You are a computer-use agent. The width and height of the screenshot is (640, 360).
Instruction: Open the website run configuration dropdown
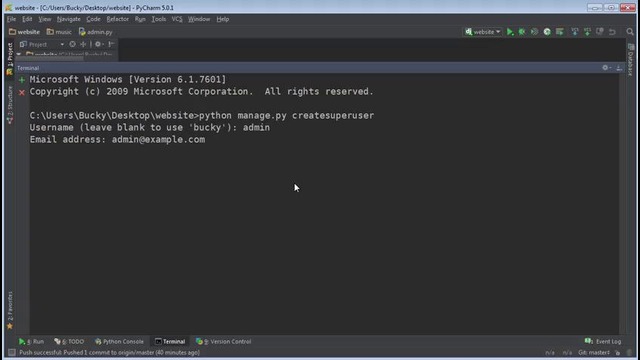point(483,32)
